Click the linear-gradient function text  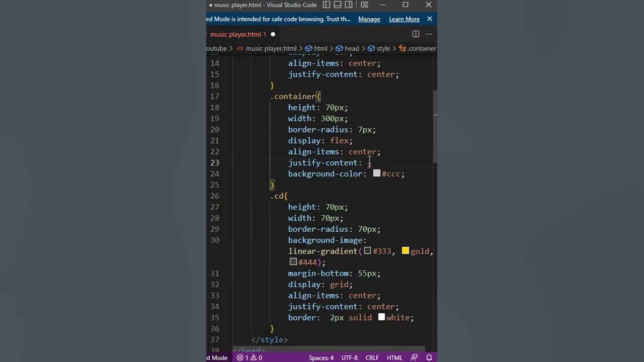click(323, 251)
